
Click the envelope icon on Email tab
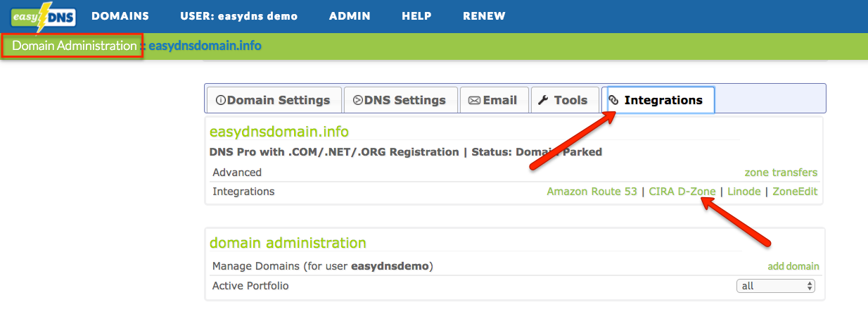[x=474, y=101]
